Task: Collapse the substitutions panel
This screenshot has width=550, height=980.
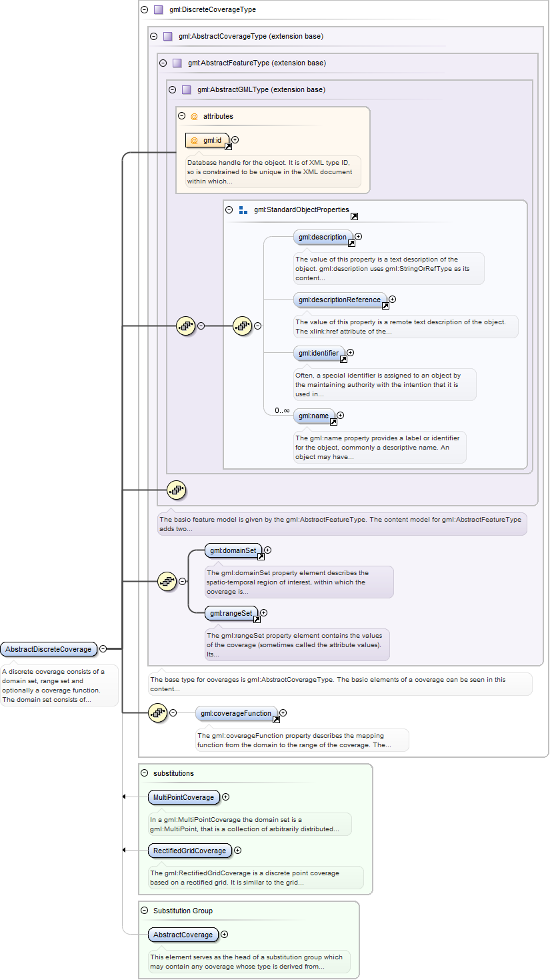Action: tap(145, 773)
